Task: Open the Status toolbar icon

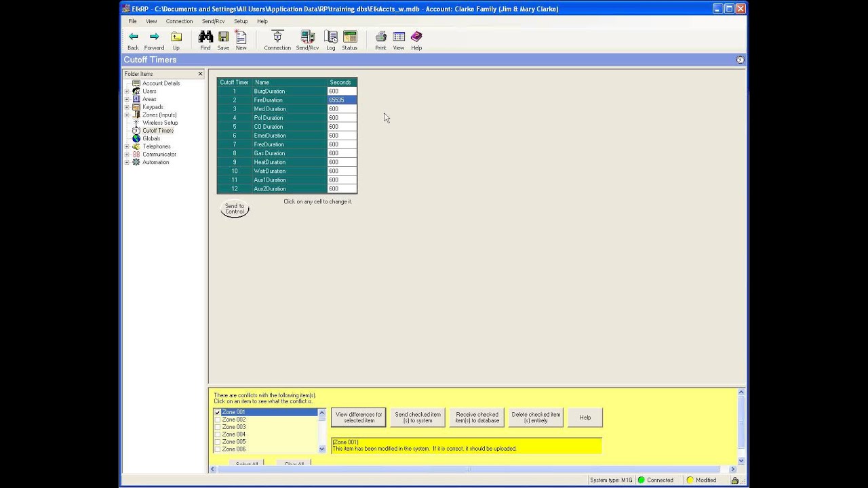Action: [x=349, y=41]
